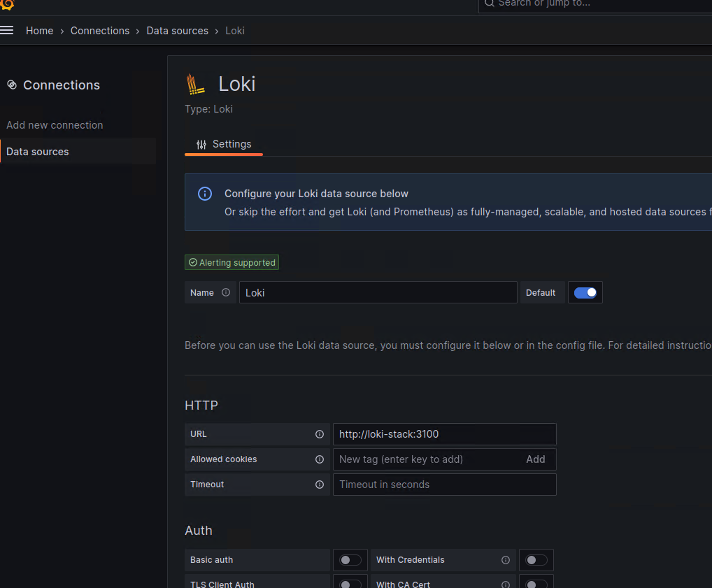Click the Configure your Loki data source heading
The width and height of the screenshot is (712, 588).
(x=316, y=194)
